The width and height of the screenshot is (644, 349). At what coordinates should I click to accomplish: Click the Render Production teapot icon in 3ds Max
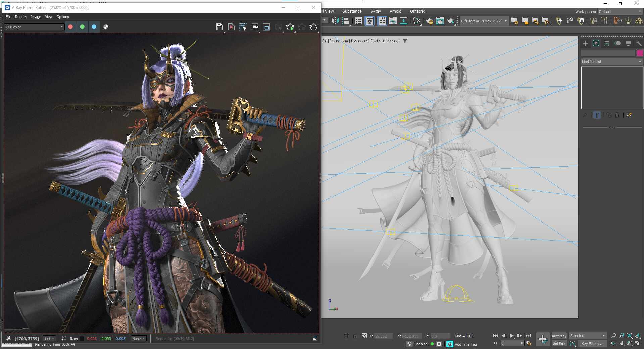tap(451, 21)
